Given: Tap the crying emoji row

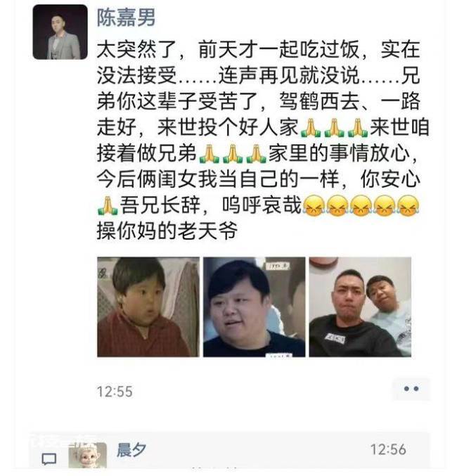Looking at the screenshot, I should pyautogui.click(x=361, y=205).
